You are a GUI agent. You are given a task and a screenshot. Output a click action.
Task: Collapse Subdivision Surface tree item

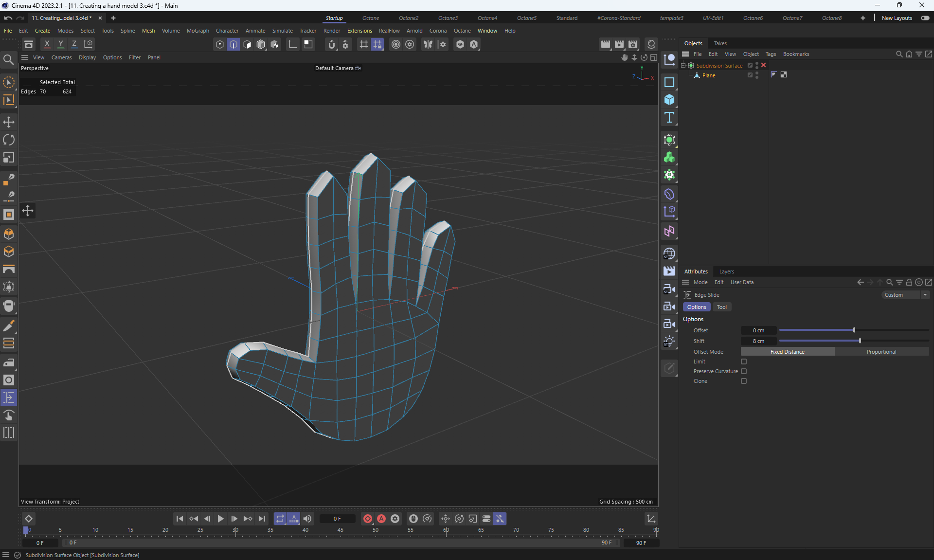tap(683, 65)
